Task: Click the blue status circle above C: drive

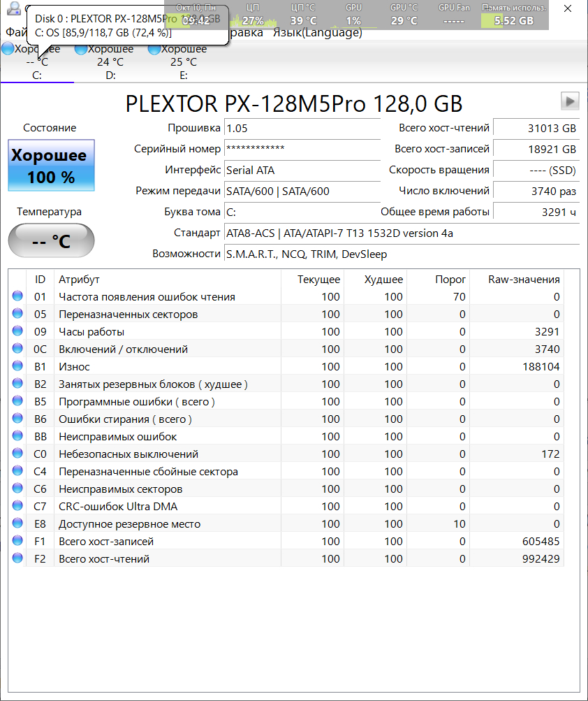Action: 8,49
